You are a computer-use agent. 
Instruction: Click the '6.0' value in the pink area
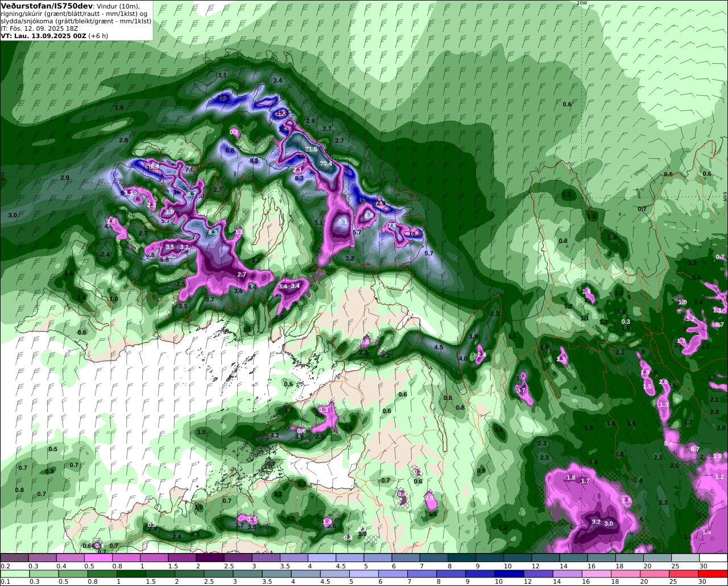pyautogui.click(x=369, y=216)
